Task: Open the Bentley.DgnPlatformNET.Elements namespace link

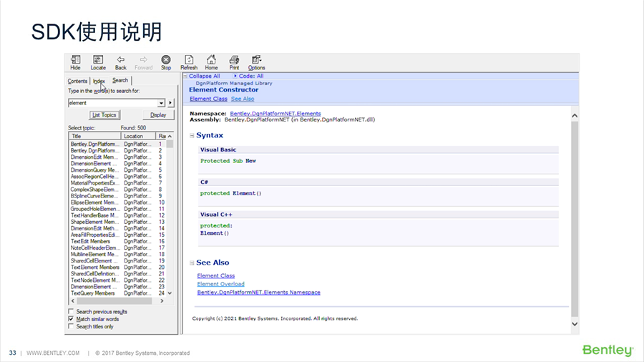Action: pyautogui.click(x=275, y=113)
